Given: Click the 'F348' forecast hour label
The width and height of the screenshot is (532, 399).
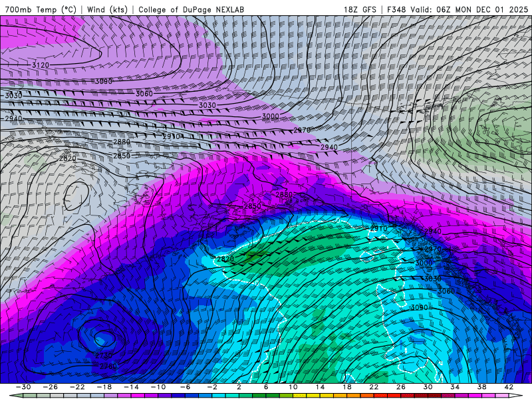Looking at the screenshot, I should pos(396,9).
